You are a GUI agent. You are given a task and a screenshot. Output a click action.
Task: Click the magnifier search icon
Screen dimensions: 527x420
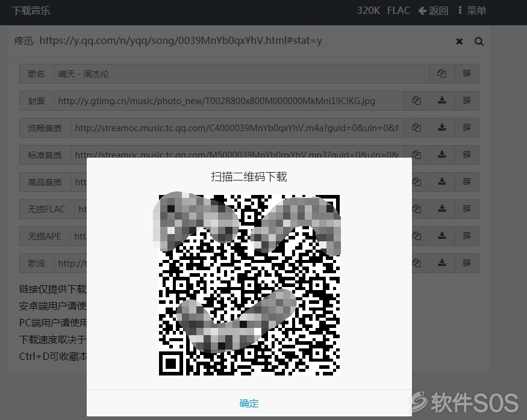[x=479, y=42]
